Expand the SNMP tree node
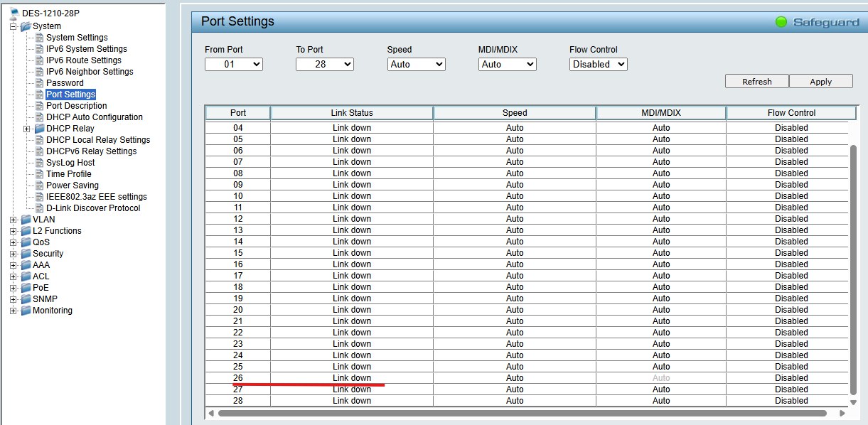Viewport: 868px width, 425px height. point(14,299)
